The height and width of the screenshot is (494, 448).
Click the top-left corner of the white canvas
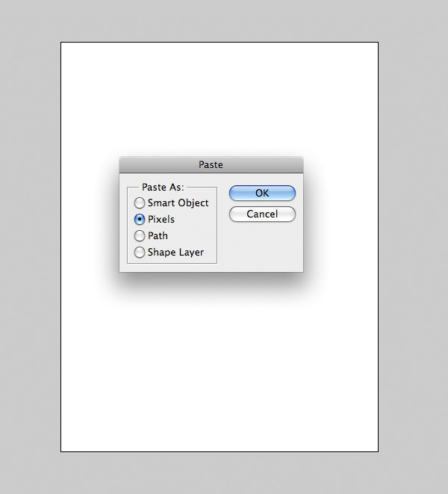pos(63,44)
